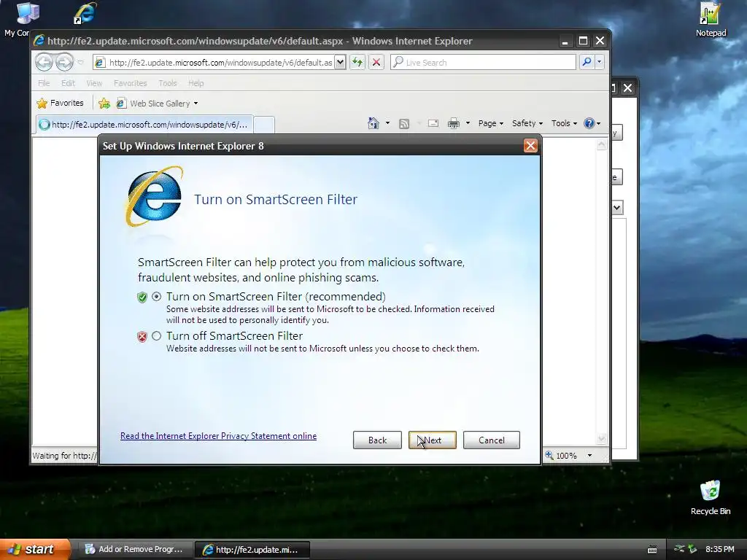Click the Read Mail envelope icon
This screenshot has width=747, height=560.
433,123
